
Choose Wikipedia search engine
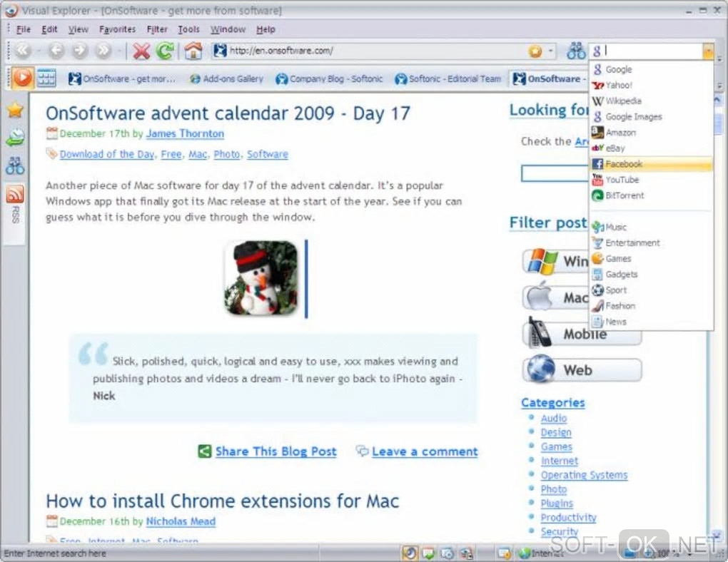point(651,101)
